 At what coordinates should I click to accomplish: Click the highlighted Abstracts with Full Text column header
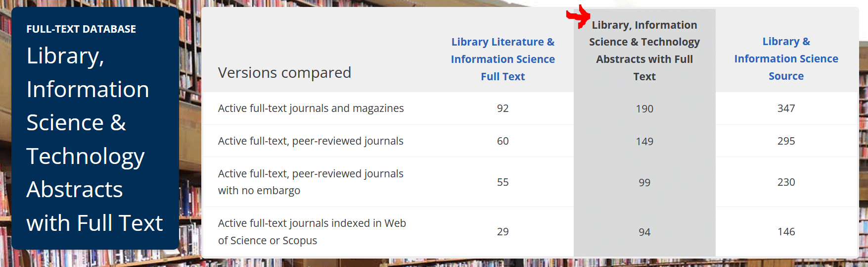point(644,51)
